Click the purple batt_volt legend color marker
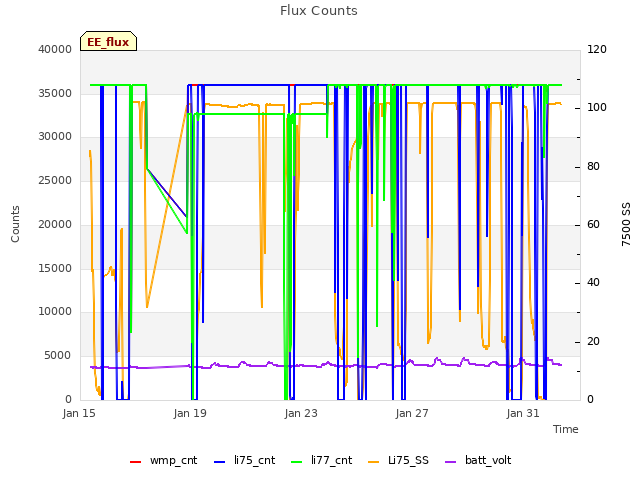Viewport: 640px width, 480px height. coord(451,462)
